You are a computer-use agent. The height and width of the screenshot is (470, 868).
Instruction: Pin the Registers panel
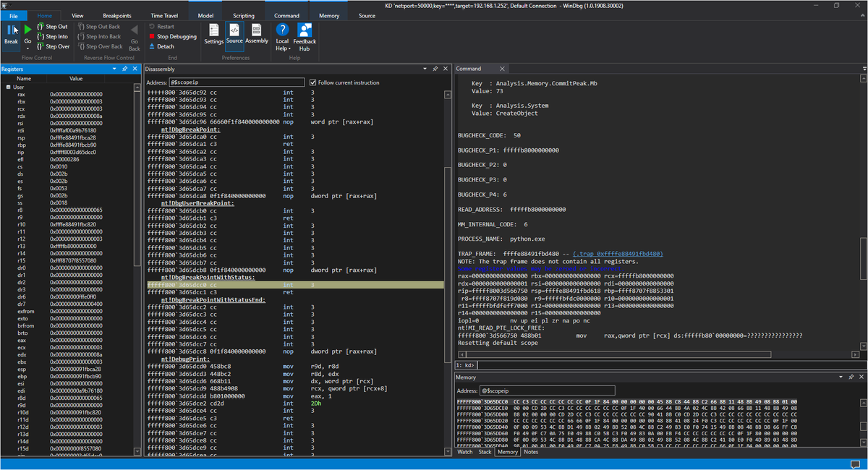125,69
